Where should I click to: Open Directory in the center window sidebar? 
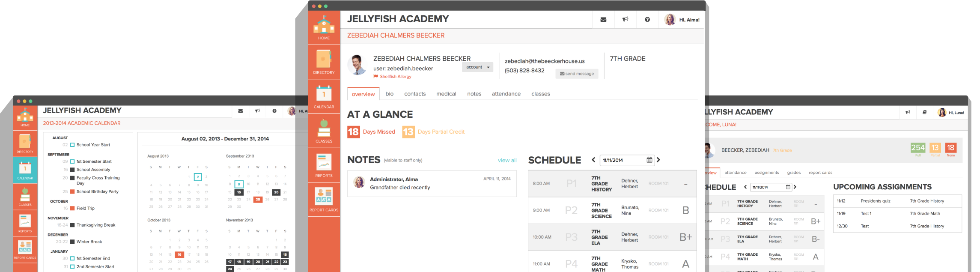click(x=324, y=62)
